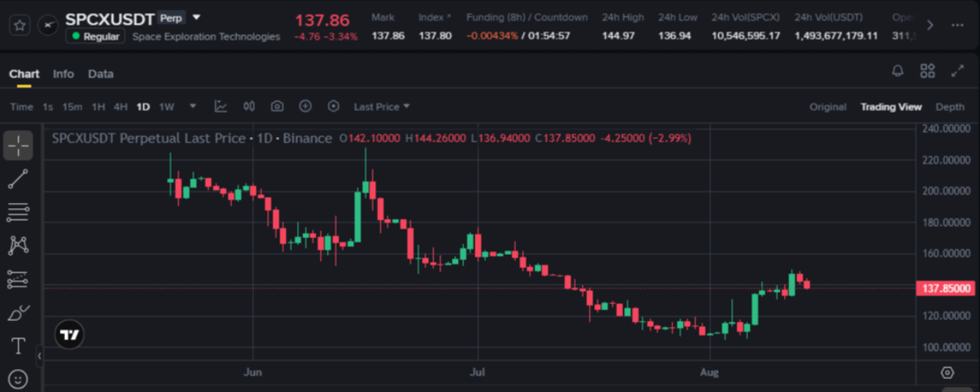Open the SPCXUSDT pair selector dropdown arrow
This screenshot has width=980, height=392.
click(197, 17)
